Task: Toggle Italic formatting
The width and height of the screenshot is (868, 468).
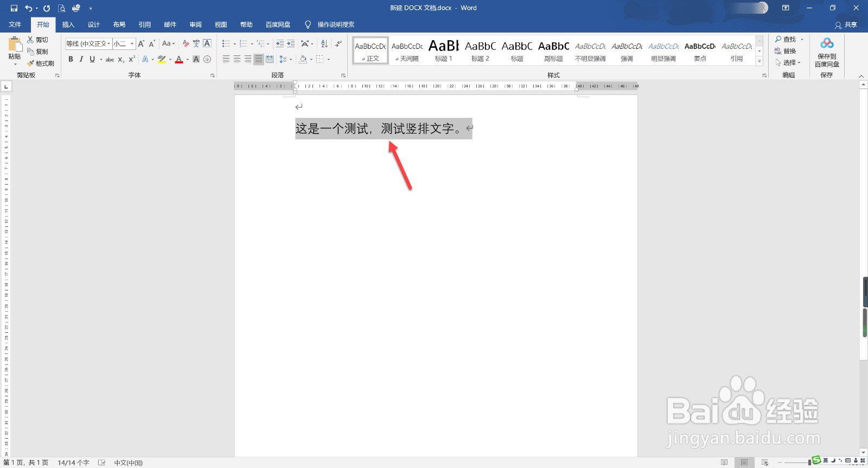Action: (81, 59)
